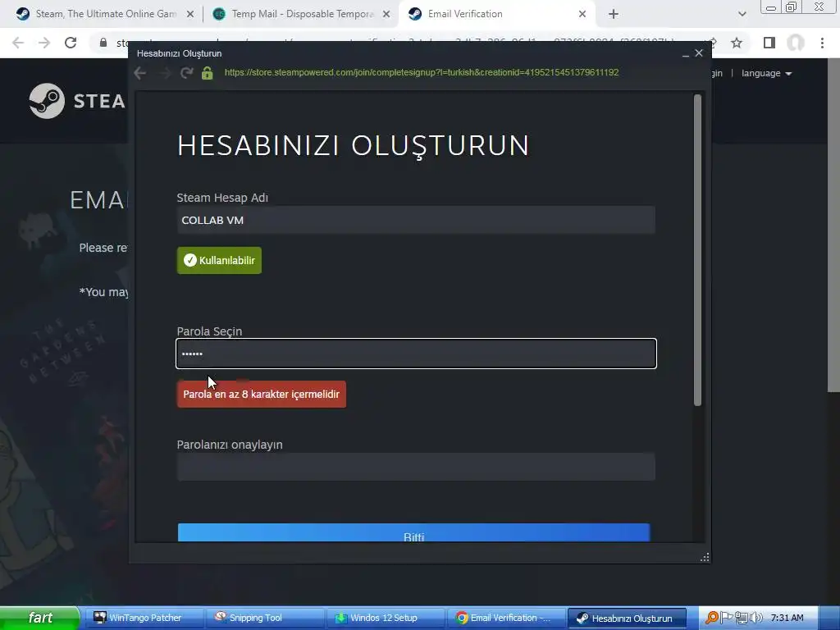Click the Steam popup reload icon
Screen dimensions: 840x630
186,73
